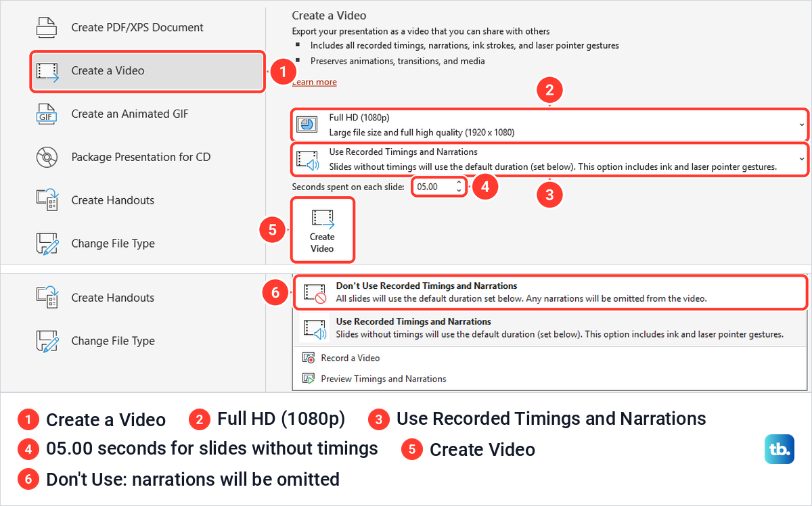Click the CD disc icon
Viewport: 812px width, 506px height.
(x=47, y=158)
